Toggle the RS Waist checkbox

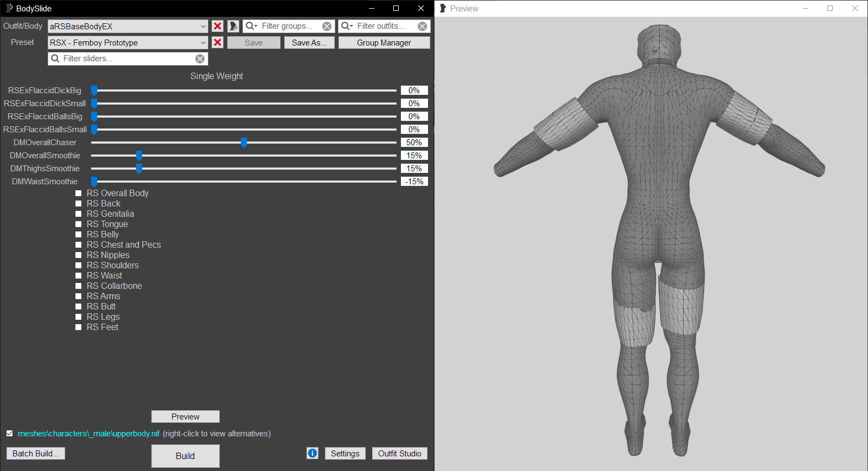[78, 275]
